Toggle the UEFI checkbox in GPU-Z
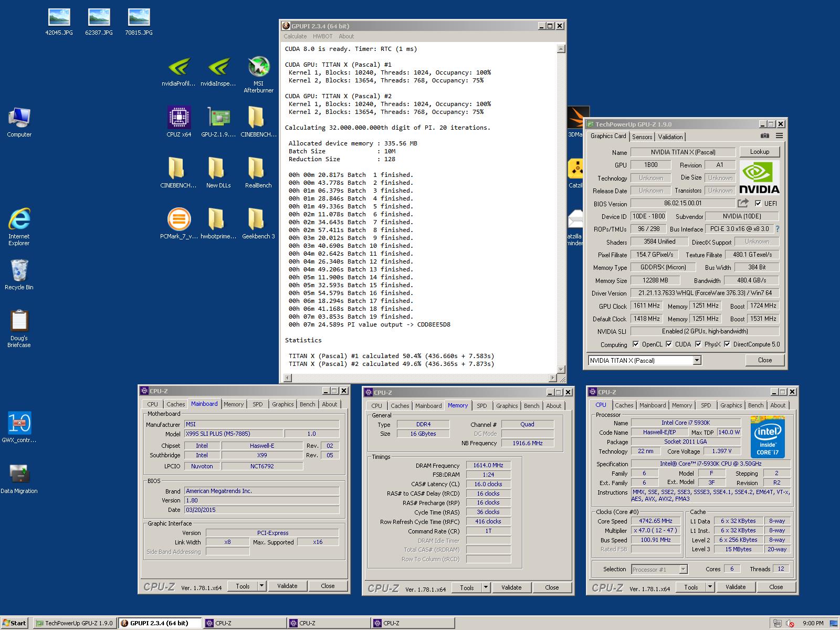 coord(758,204)
